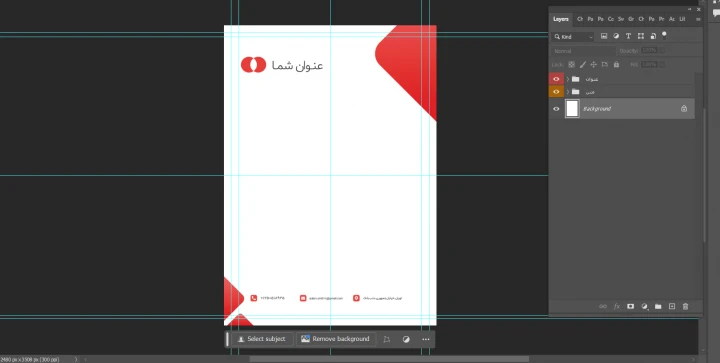Image resolution: width=720 pixels, height=363 pixels.
Task: Filter layers by smart objects icon
Action: [x=653, y=36]
